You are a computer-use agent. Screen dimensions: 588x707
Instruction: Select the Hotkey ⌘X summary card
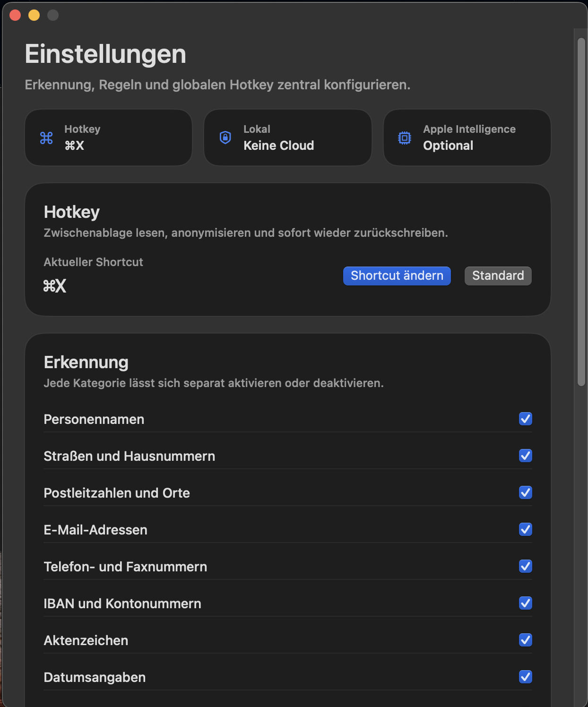pos(108,138)
